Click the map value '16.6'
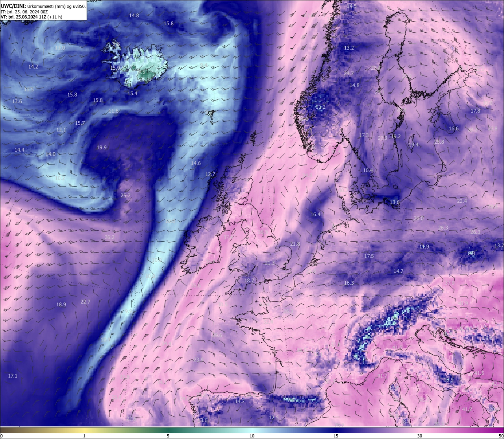Viewport: 504px width, 439px height. (454, 129)
